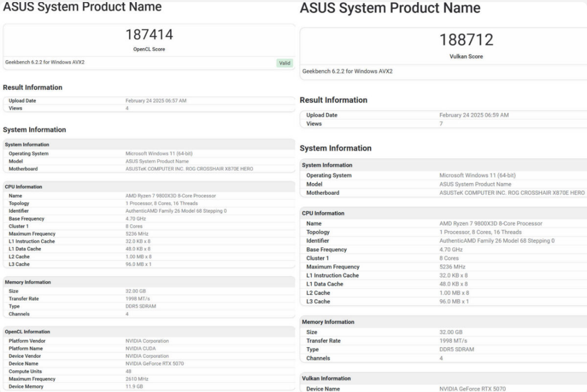Image resolution: width=587 pixels, height=392 pixels.
Task: Select '4.70 GHz' on the Vulkan page
Action: pos(451,250)
